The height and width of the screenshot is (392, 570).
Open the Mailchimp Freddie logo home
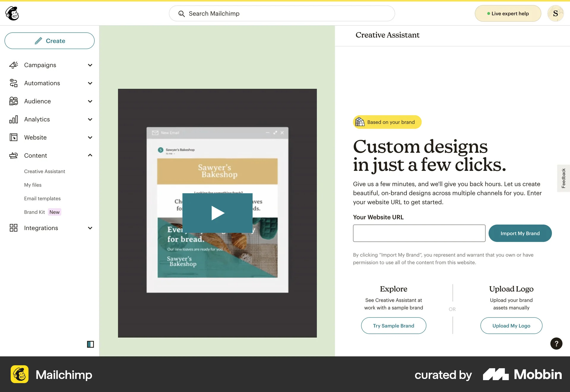(12, 13)
